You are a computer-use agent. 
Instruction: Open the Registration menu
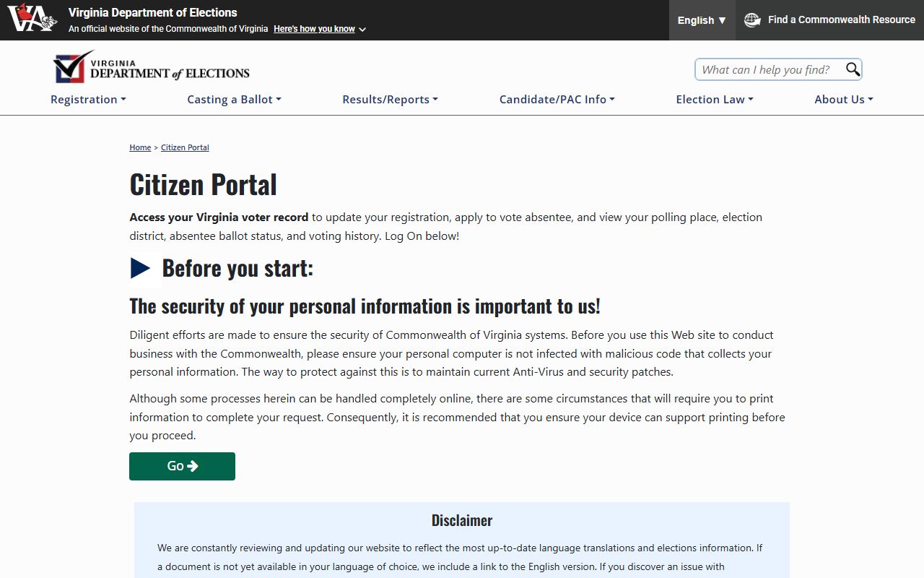88,100
